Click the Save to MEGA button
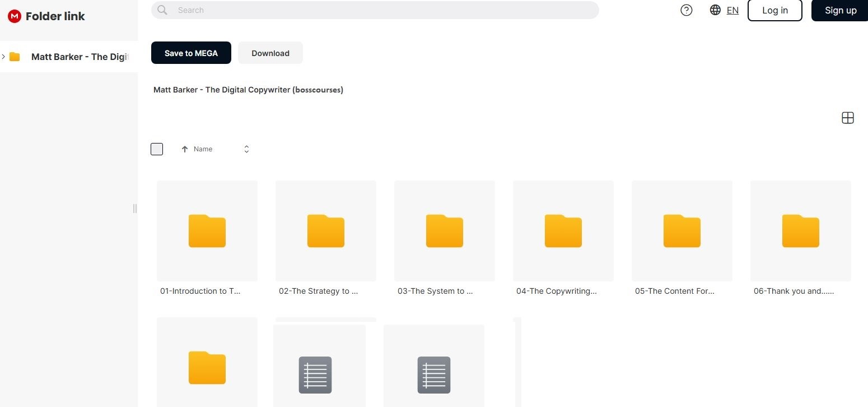868x407 pixels. point(191,53)
